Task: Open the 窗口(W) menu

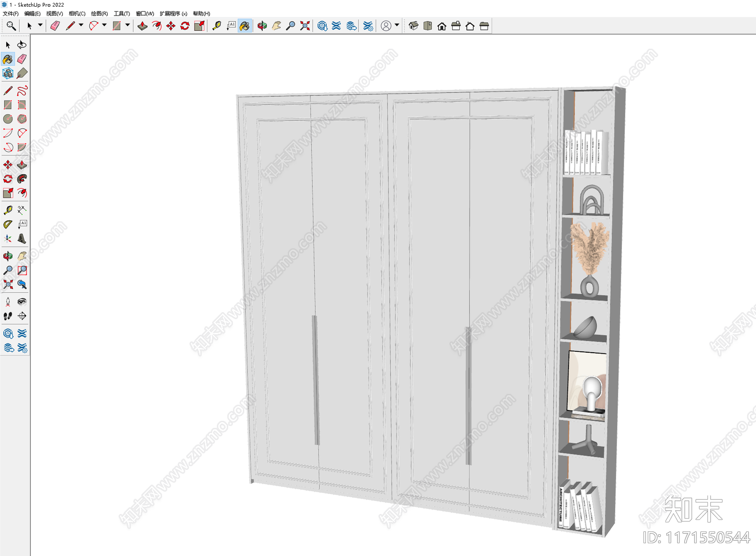Action: (x=145, y=14)
